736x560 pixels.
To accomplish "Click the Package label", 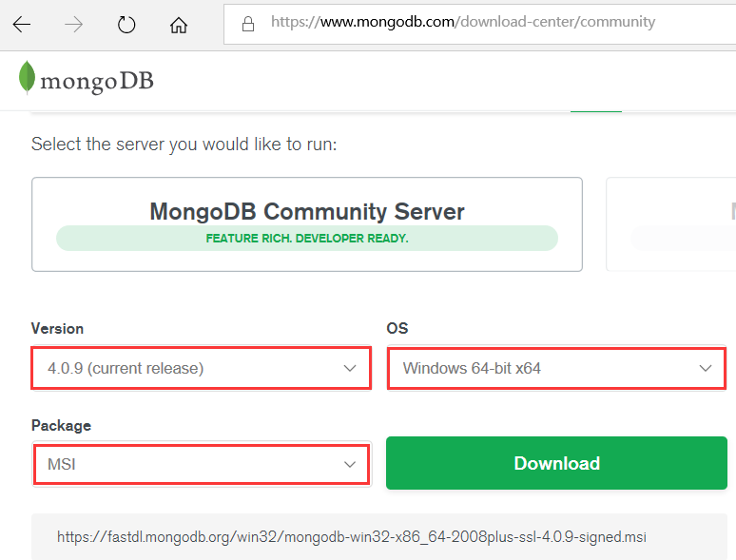I will (61, 425).
